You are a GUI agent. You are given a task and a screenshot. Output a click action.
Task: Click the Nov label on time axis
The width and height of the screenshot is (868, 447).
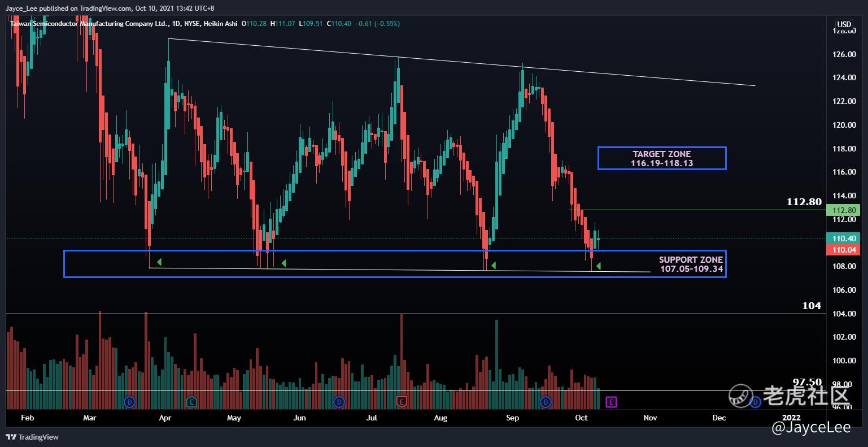[651, 418]
